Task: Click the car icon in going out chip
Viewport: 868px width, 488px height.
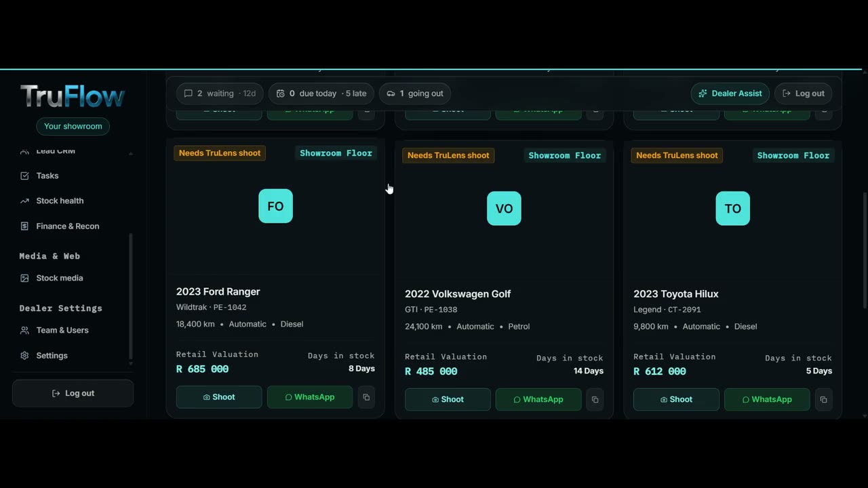Action: [x=391, y=94]
